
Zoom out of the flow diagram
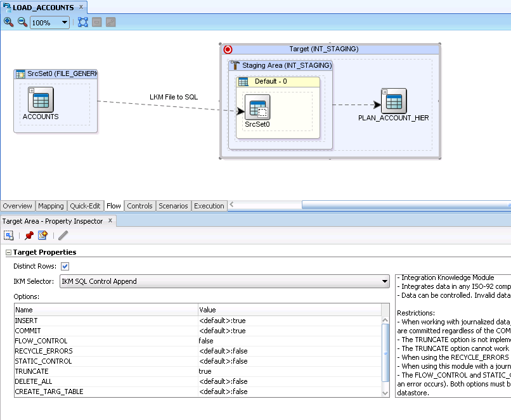tap(21, 22)
